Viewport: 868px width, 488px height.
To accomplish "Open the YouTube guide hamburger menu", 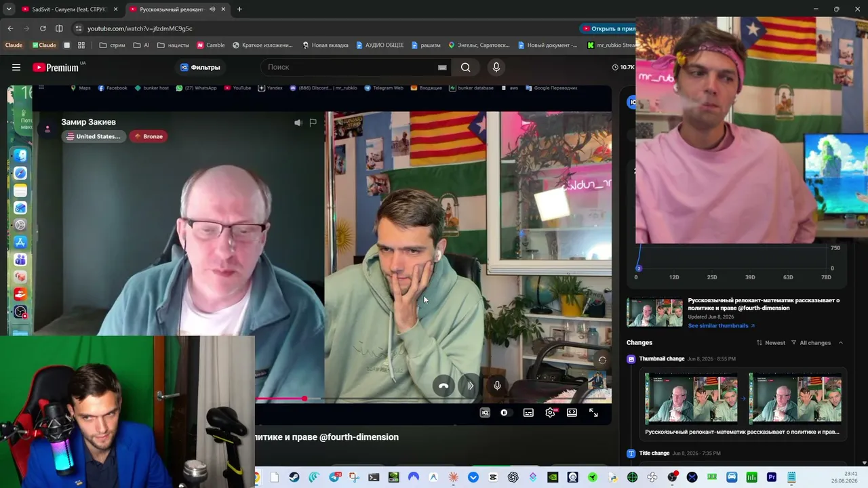I will 16,67.
